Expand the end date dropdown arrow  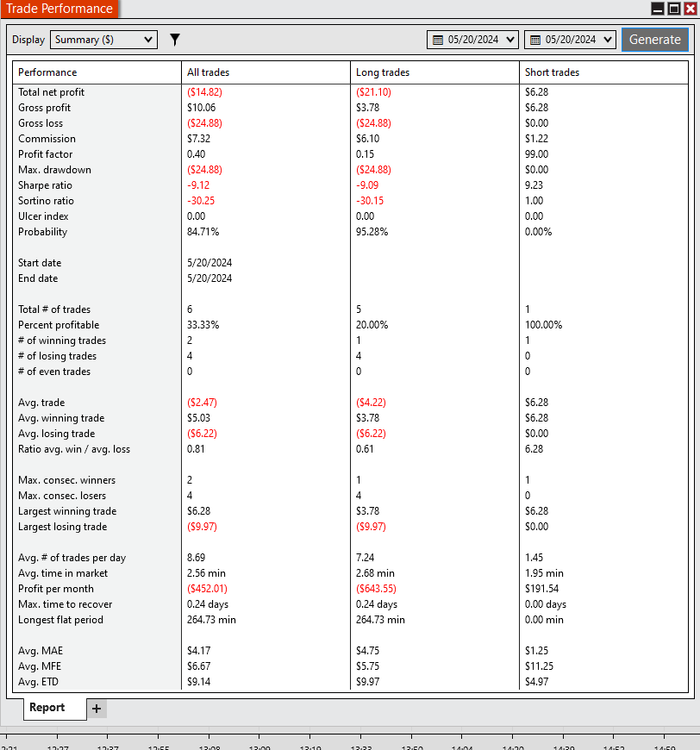608,40
